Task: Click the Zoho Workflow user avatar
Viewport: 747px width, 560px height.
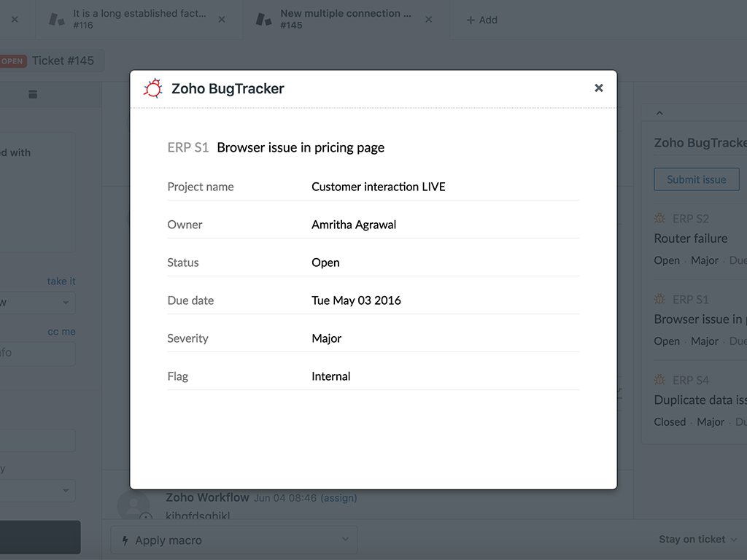Action: tap(133, 505)
